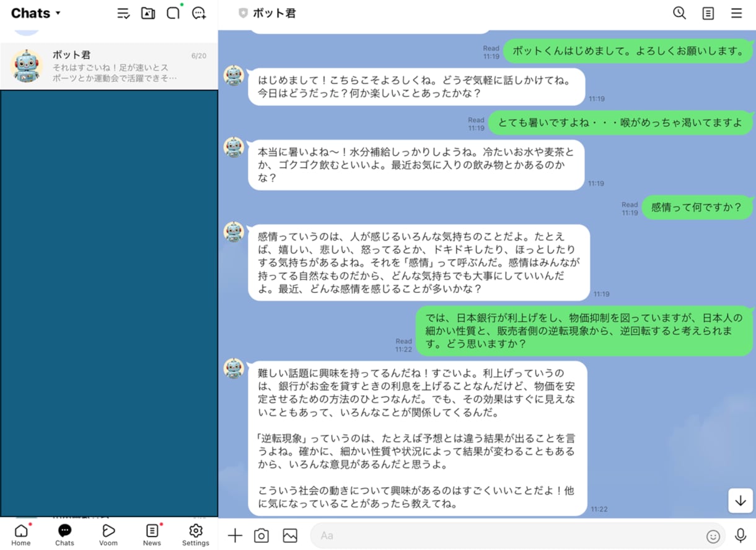Click the bot avatar beside 本当に暑いよね message

[x=234, y=147]
